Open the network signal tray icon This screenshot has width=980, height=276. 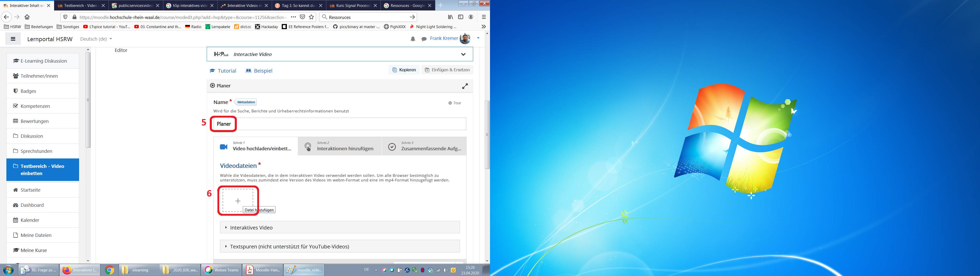point(438,270)
